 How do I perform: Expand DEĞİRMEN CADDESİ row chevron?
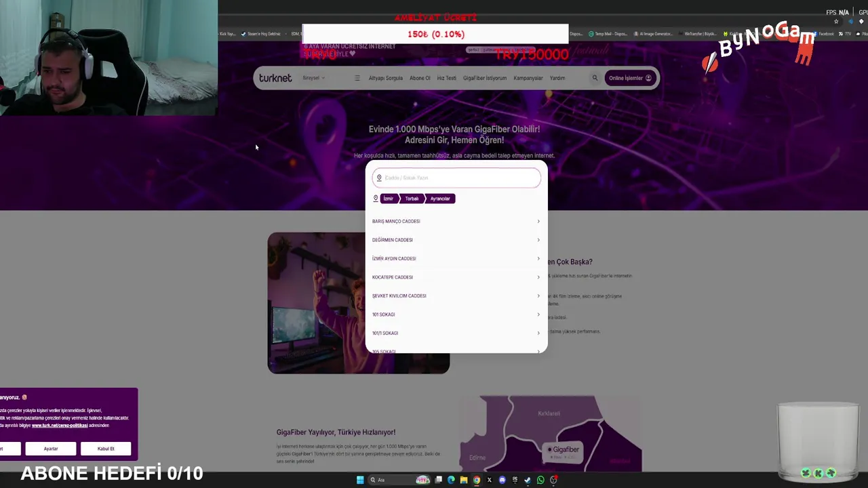tap(538, 240)
